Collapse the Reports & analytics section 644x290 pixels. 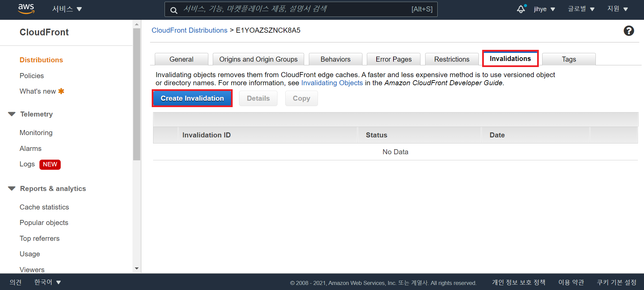coord(12,189)
